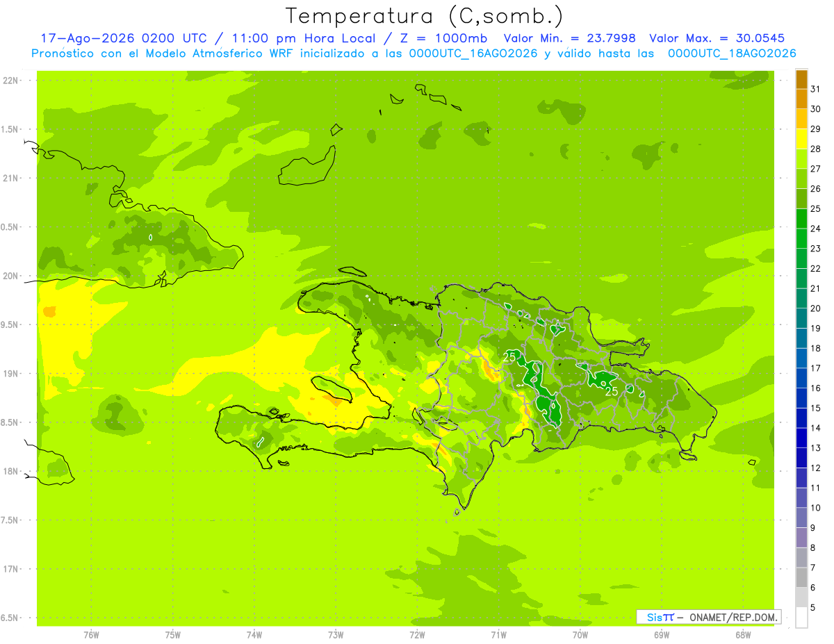Click the '69W' longitude label
Viewport: 834px width, 644px height.
point(662,635)
